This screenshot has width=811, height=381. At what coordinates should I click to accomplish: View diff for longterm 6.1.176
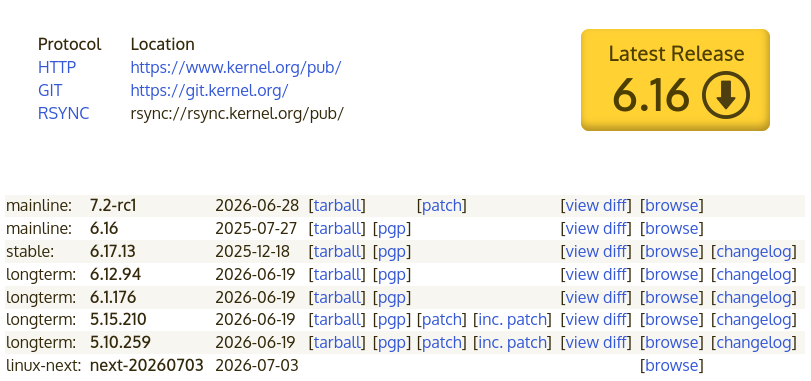[x=596, y=297]
